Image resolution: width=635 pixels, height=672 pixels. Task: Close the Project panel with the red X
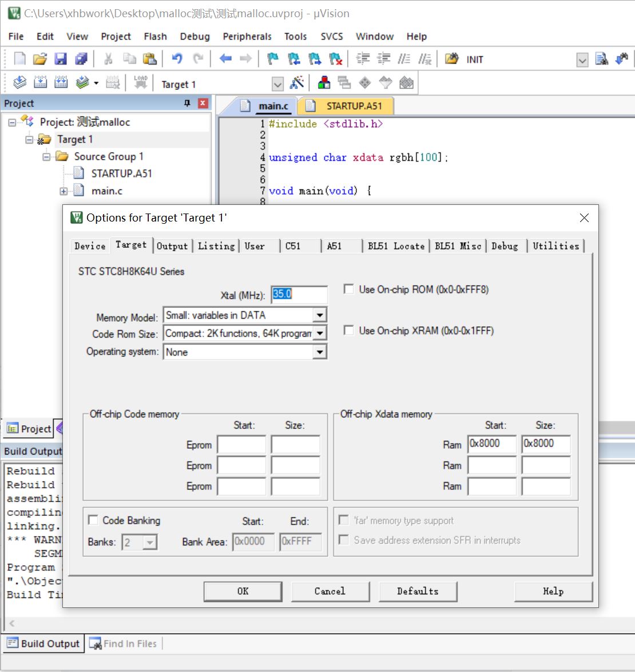coord(203,103)
